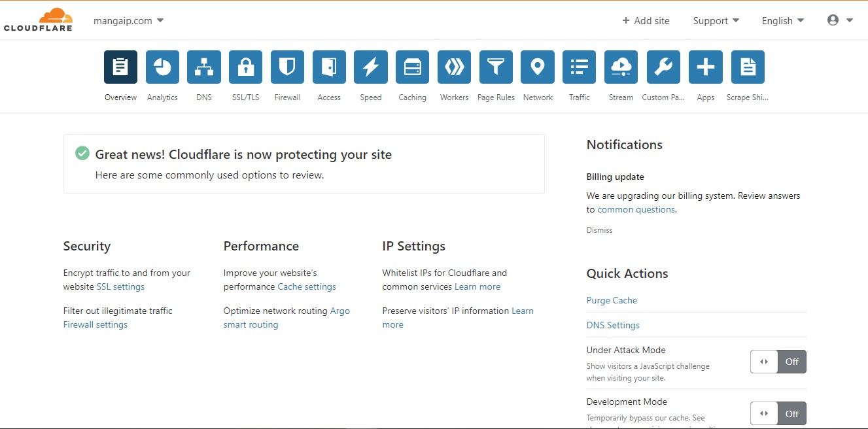Viewport: 868px width, 429px height.
Task: Open the mangaip.com site selector dropdown
Action: pyautogui.click(x=129, y=20)
